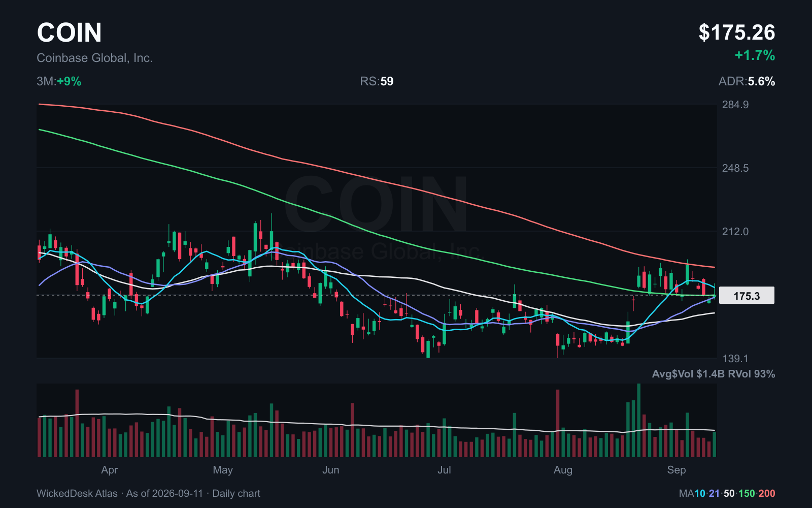Click the 248.5 price axis label
Screen dimensions: 812x508
click(735, 168)
